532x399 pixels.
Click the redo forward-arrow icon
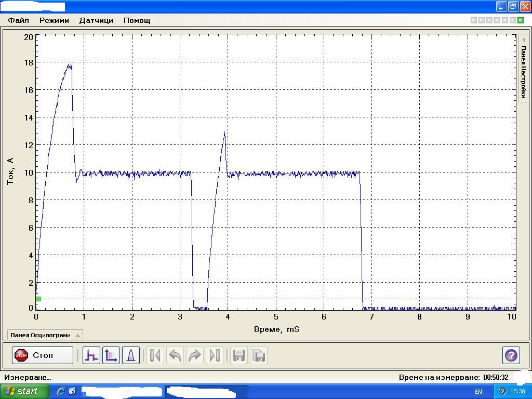pyautogui.click(x=194, y=355)
